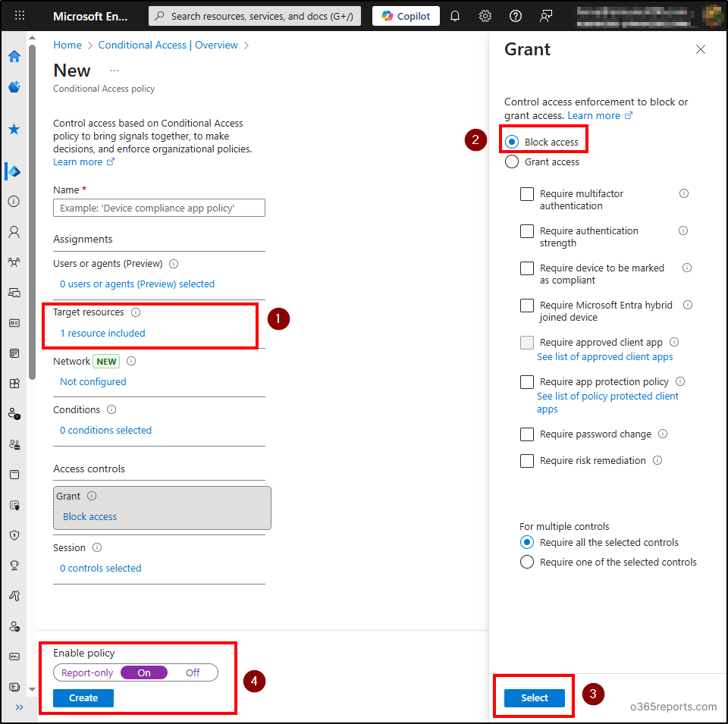The image size is (728, 724).
Task: Open See list of approved client apps
Action: (x=604, y=356)
